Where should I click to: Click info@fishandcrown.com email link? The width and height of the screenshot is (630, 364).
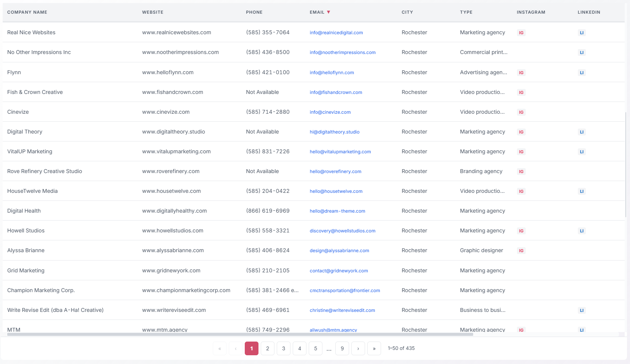click(336, 92)
